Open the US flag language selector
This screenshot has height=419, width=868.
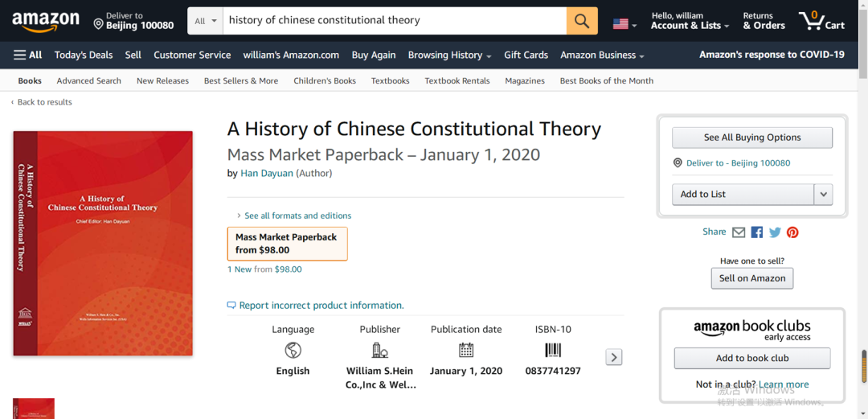[x=624, y=24]
